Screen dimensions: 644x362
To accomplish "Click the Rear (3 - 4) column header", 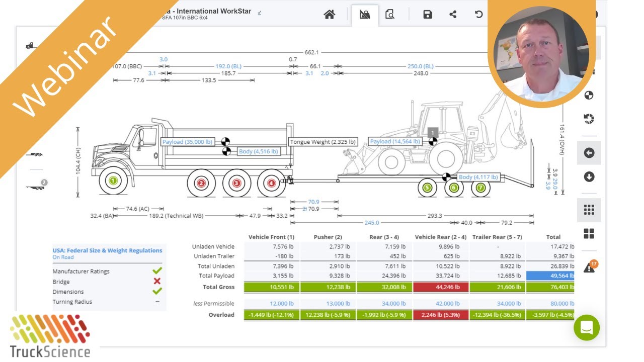I will [x=384, y=237].
